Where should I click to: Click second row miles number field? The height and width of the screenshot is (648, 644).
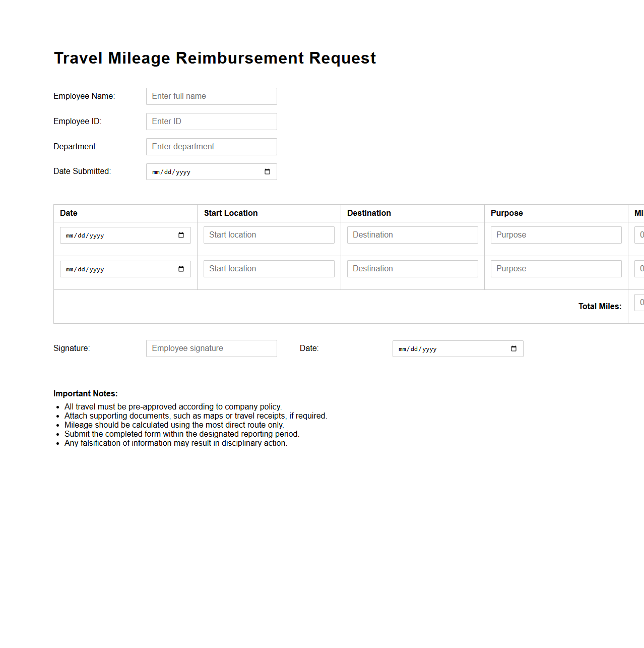(639, 269)
